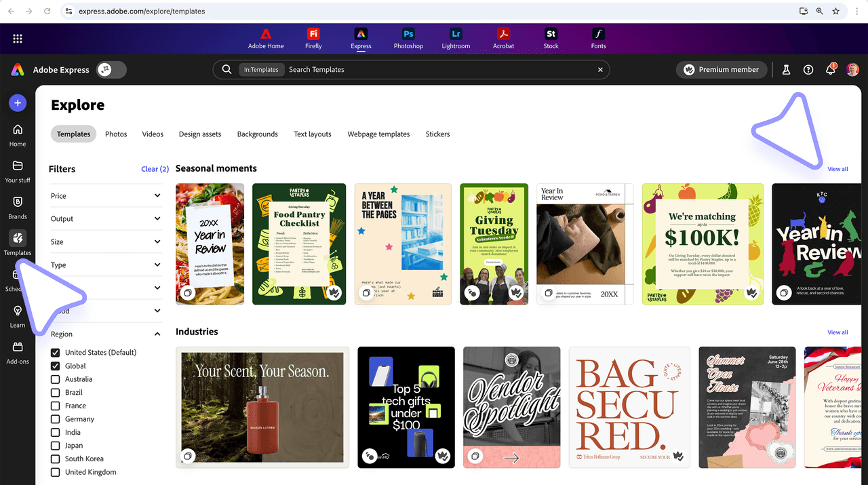Switch to the Backgrounds tab
Viewport: 868px width, 485px height.
pos(257,134)
